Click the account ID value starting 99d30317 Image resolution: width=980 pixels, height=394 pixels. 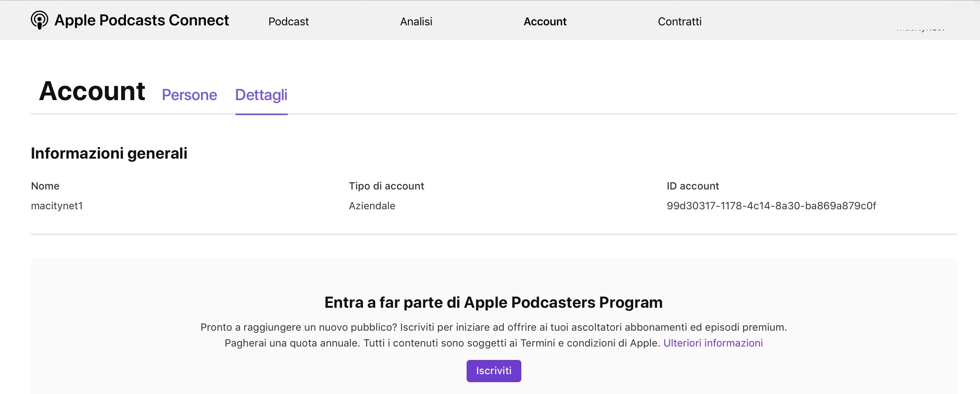[771, 206]
